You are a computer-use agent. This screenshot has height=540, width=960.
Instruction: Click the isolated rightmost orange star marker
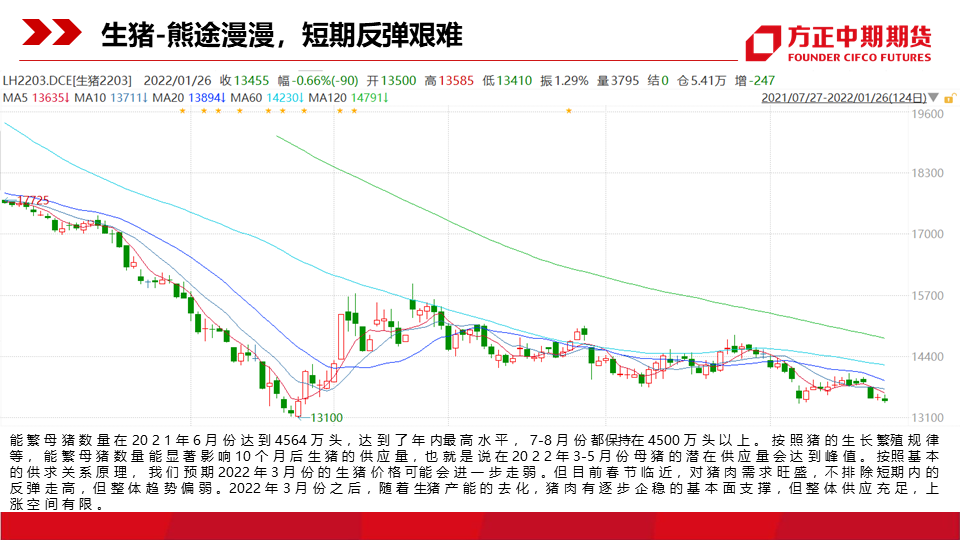569,111
